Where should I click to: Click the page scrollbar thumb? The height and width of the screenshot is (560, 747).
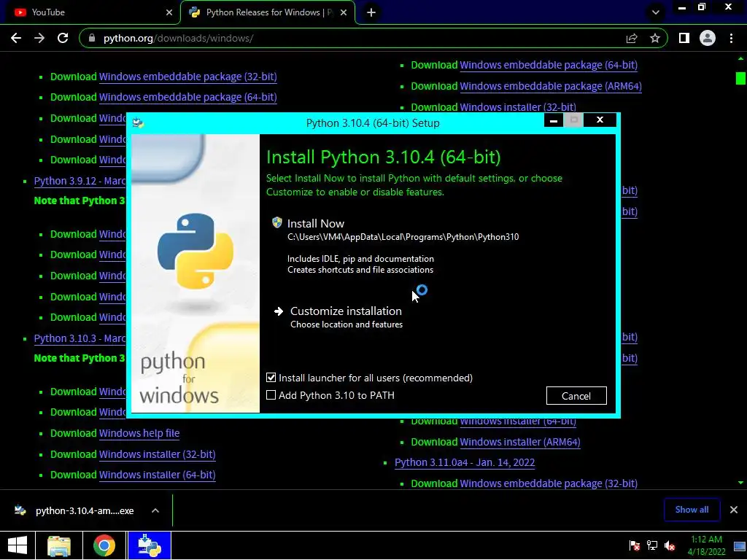pos(740,78)
